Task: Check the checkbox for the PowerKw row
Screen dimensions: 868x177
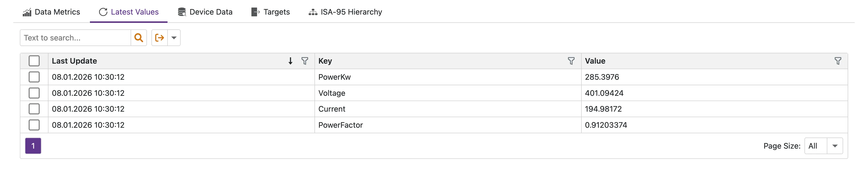Action: 34,77
